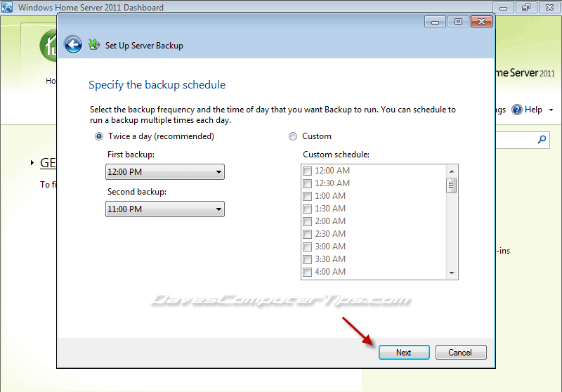Minimize the Set Up Server Backup dialog

(x=435, y=22)
